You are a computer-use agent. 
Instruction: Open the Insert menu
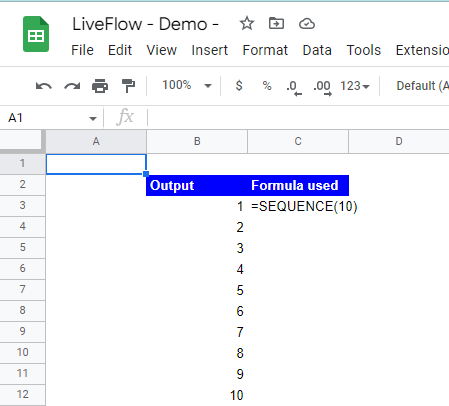[x=210, y=50]
